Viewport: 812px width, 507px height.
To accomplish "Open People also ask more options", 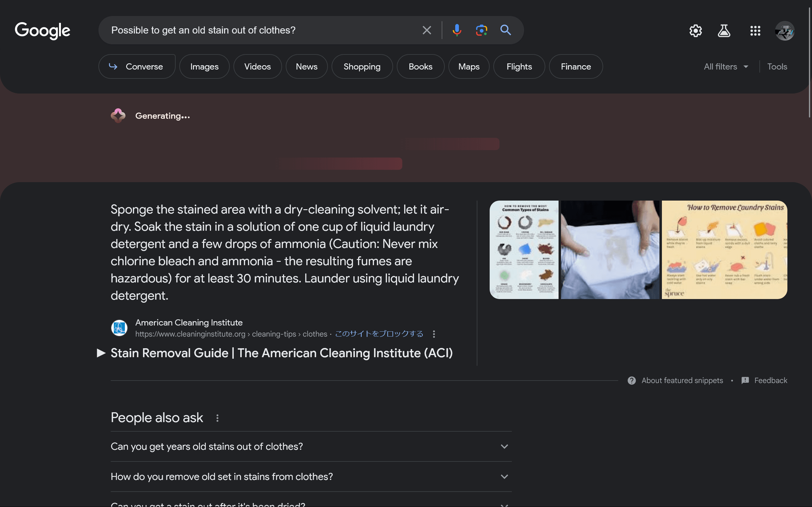I will click(217, 418).
